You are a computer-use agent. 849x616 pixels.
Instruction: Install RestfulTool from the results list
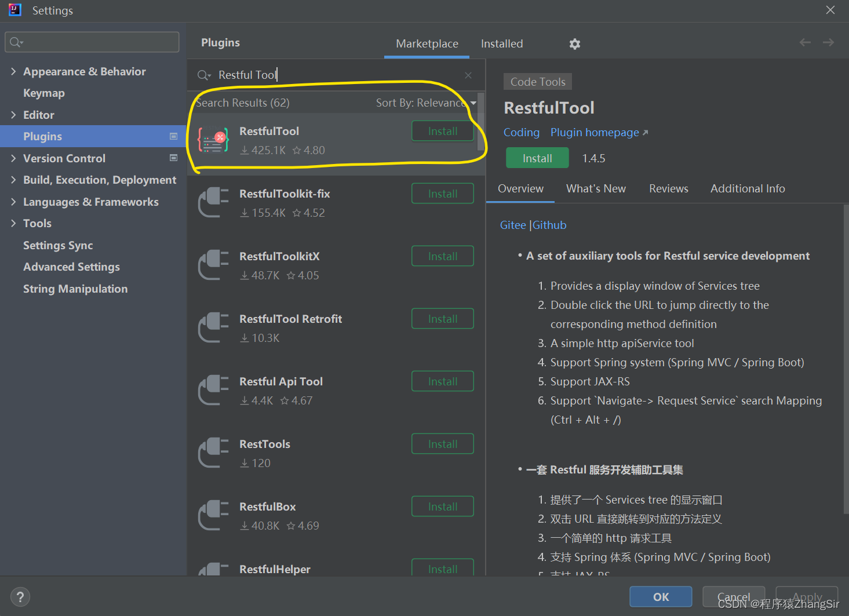pos(443,131)
